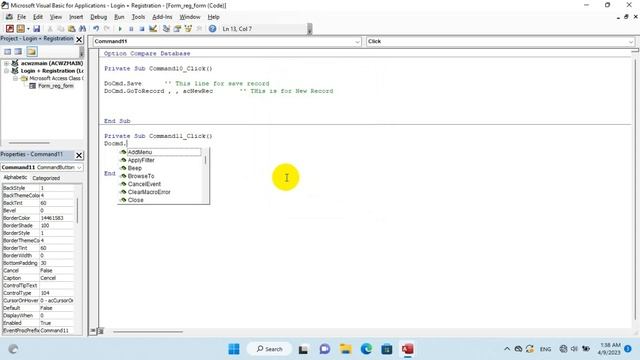Open File Explorer from the taskbar
The height and width of the screenshot is (360, 640).
point(345,349)
